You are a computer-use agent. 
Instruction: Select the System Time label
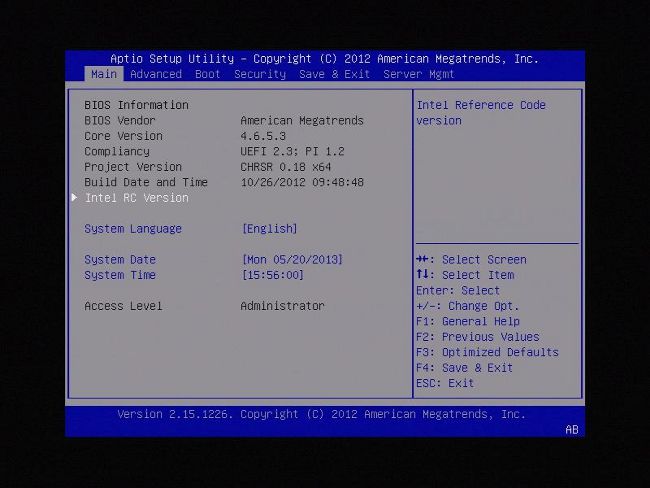pyautogui.click(x=120, y=275)
